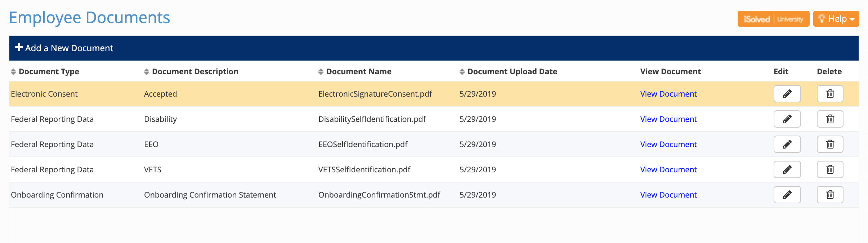Edit the Onboarding Confirmation document
This screenshot has width=868, height=243.
pyautogui.click(x=787, y=194)
